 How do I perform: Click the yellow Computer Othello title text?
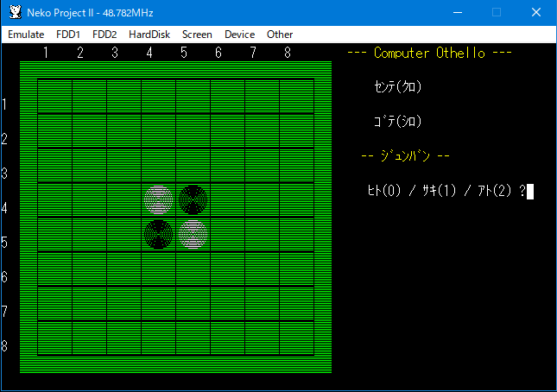(x=429, y=54)
